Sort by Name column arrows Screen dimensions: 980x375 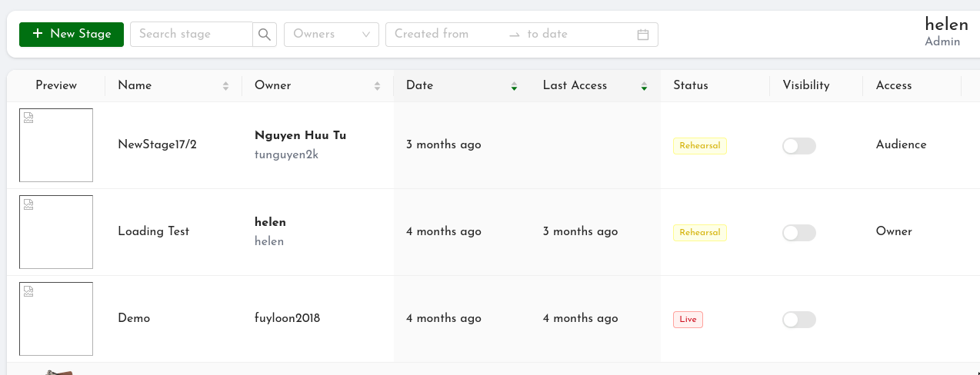(x=225, y=86)
